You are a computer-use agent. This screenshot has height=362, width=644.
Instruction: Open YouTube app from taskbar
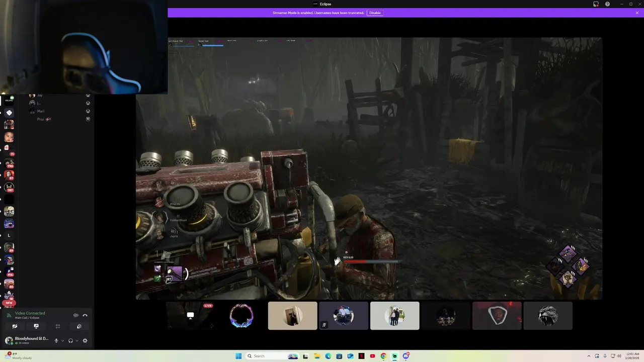(x=372, y=356)
